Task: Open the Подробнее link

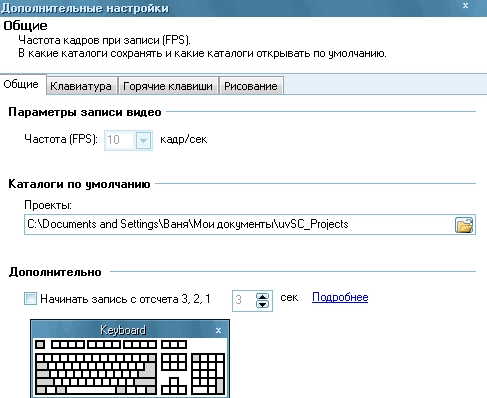Action: (340, 297)
